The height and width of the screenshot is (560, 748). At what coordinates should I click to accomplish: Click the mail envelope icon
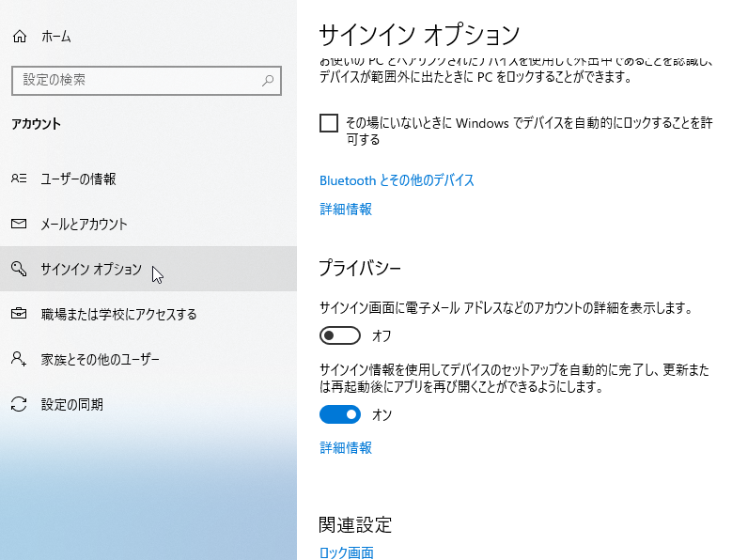tap(19, 224)
